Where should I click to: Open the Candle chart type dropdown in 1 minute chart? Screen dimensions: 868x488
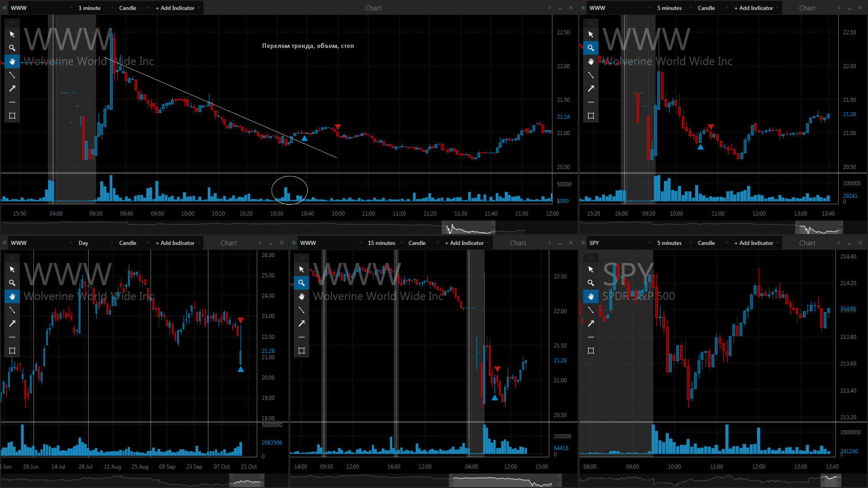[x=134, y=8]
